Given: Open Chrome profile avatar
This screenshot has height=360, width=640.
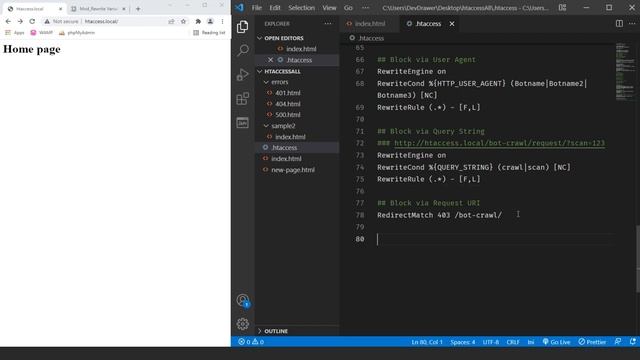Looking at the screenshot, I should click(210, 21).
